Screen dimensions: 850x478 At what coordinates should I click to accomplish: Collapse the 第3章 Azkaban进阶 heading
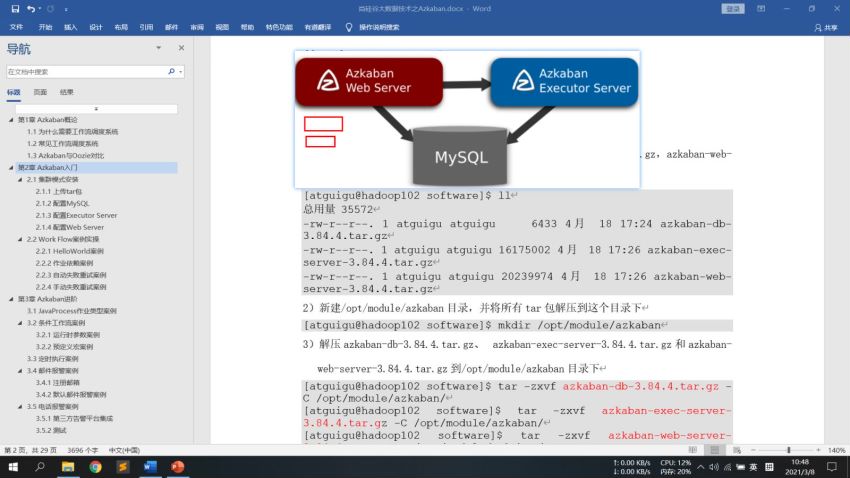pos(11,299)
